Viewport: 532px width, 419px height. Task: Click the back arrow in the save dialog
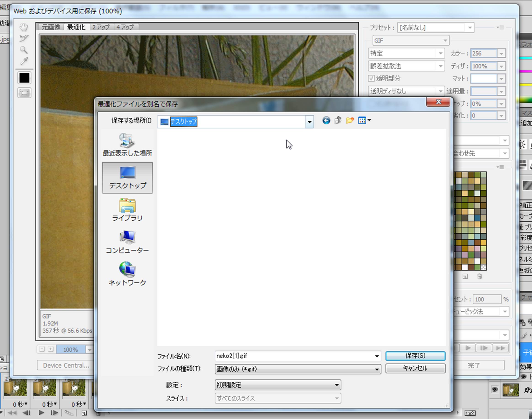point(326,120)
